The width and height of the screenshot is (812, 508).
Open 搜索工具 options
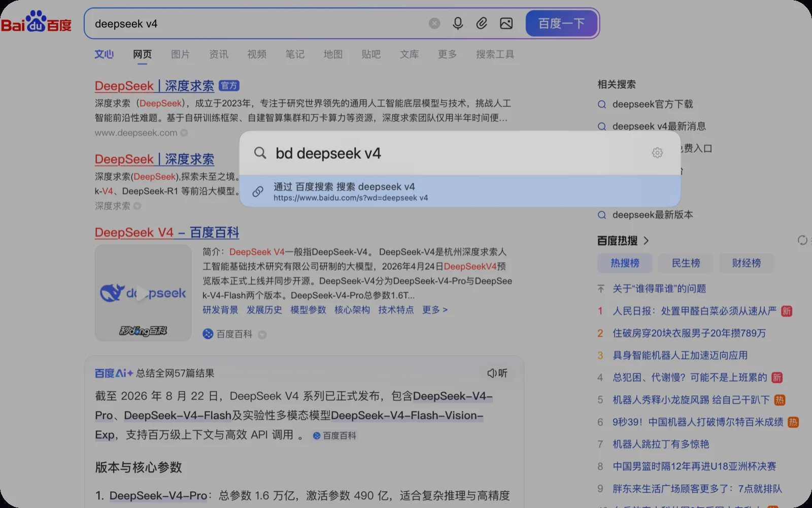(495, 54)
